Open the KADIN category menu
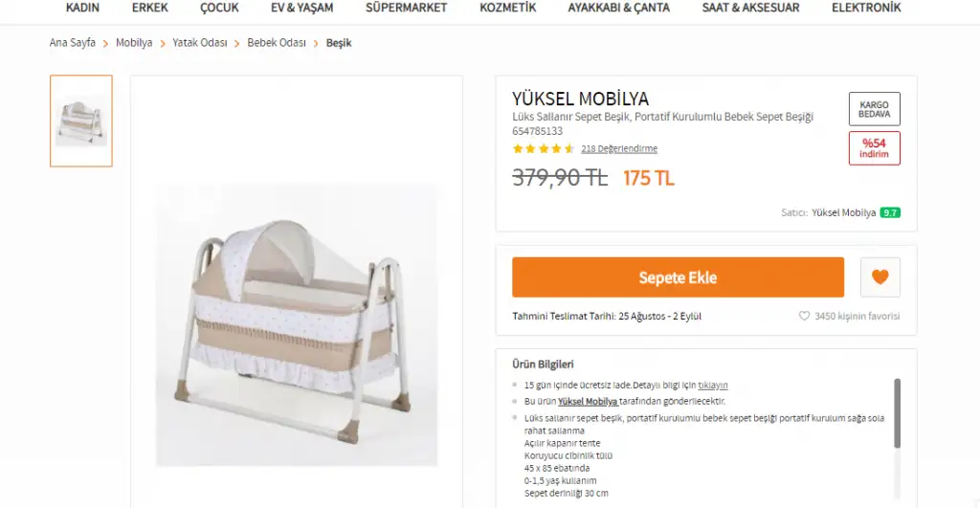Screen dimensions: 980x508 82,8
